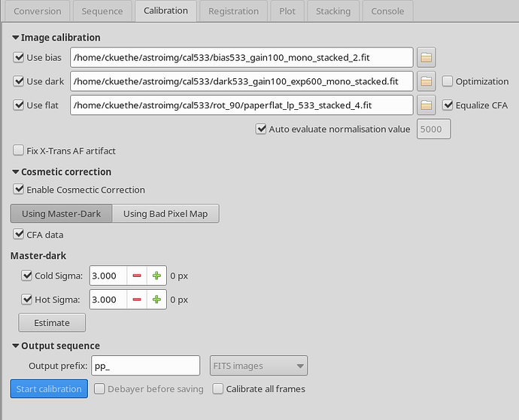This screenshot has width=519, height=420.
Task: Open the Plot tab
Action: coord(287,11)
